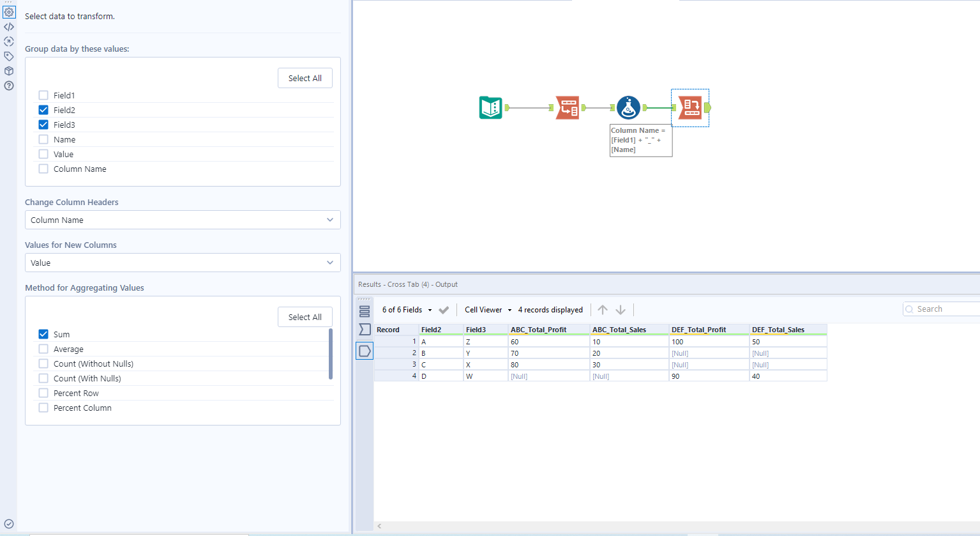Check the Field1 grouping checkbox
980x536 pixels.
tap(43, 95)
